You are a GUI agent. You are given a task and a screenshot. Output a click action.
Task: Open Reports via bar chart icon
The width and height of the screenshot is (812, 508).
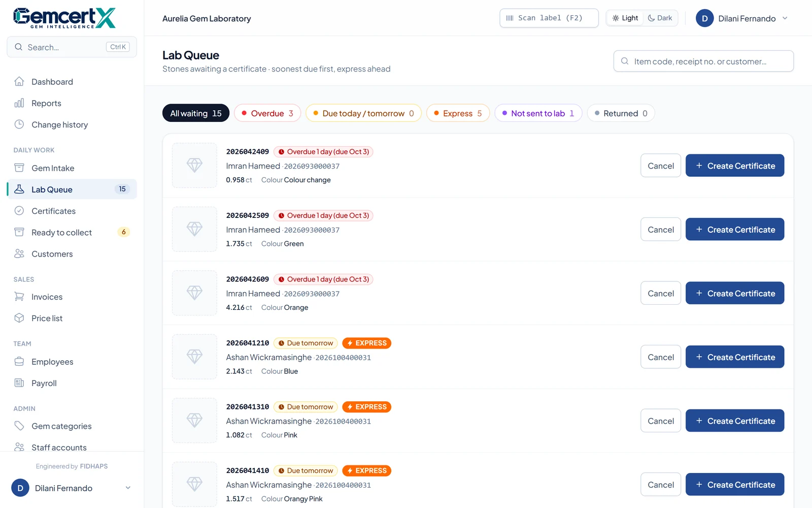[x=19, y=103]
